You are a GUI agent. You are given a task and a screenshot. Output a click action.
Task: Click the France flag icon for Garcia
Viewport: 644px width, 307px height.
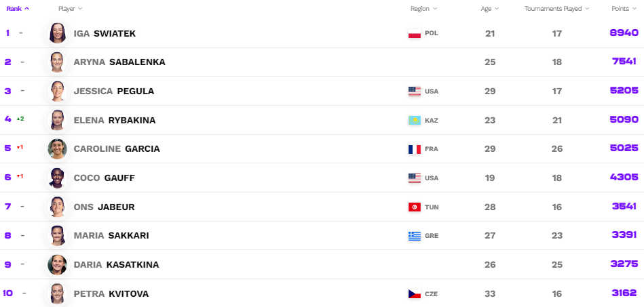click(414, 149)
